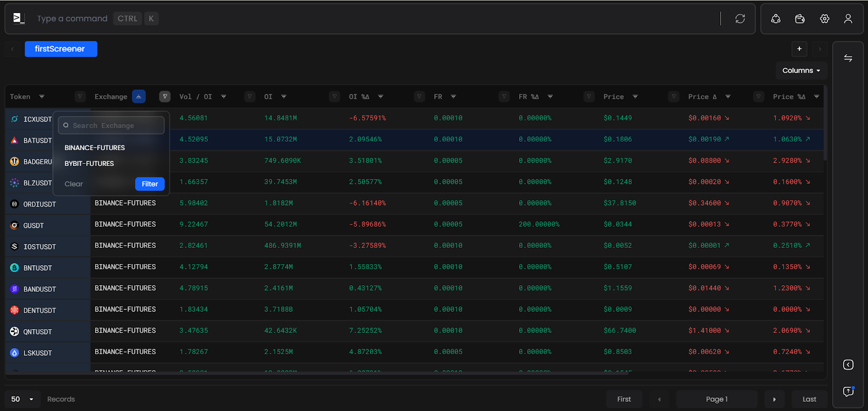Click the $66.7400 price cell
This screenshot has height=411, width=868.
point(620,330)
